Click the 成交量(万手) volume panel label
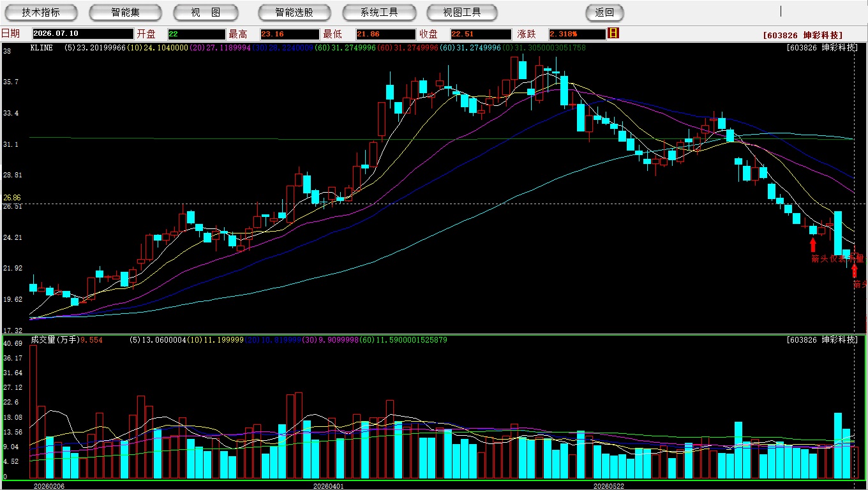This screenshot has width=868, height=490. (x=54, y=340)
